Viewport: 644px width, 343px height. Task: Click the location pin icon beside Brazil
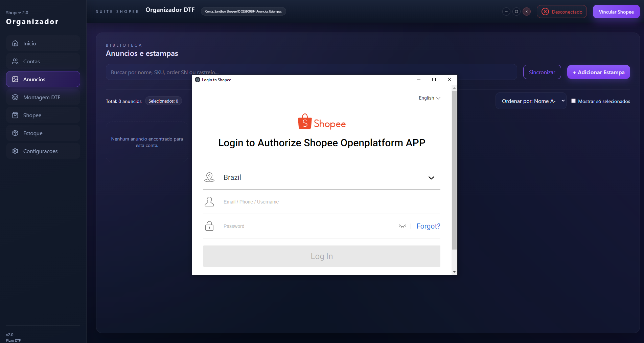click(x=209, y=177)
